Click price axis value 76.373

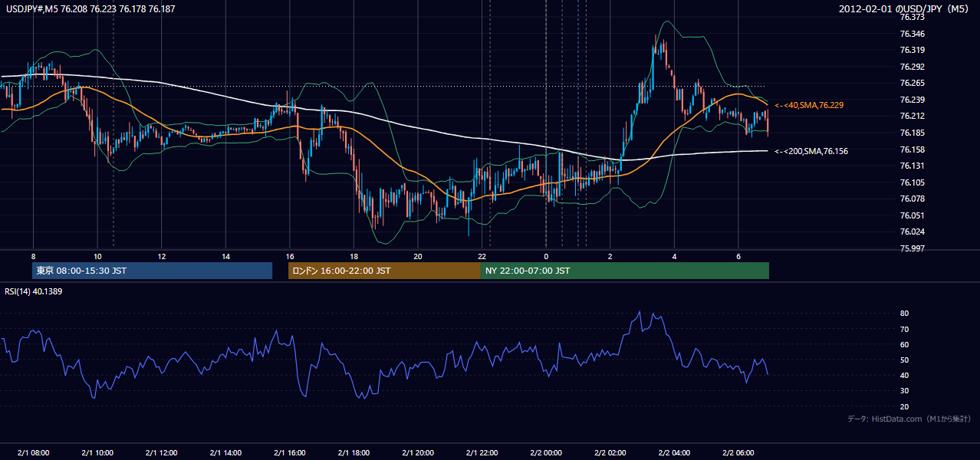tap(912, 17)
